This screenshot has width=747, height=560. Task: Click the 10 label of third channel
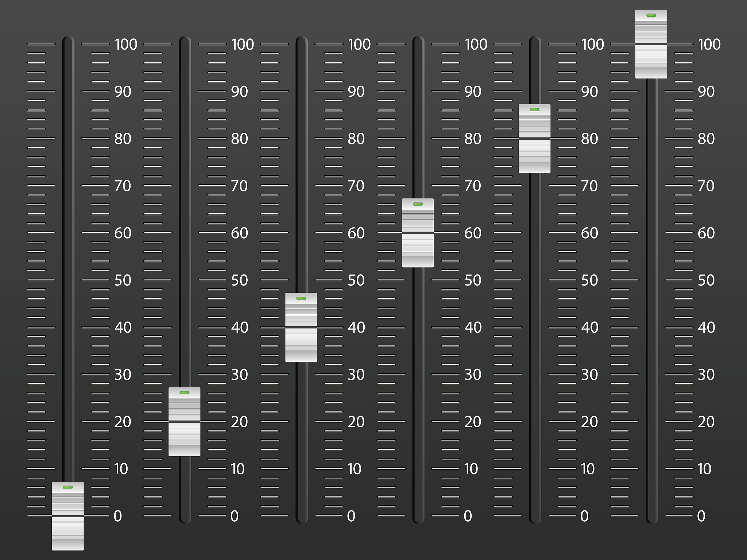tap(354, 469)
